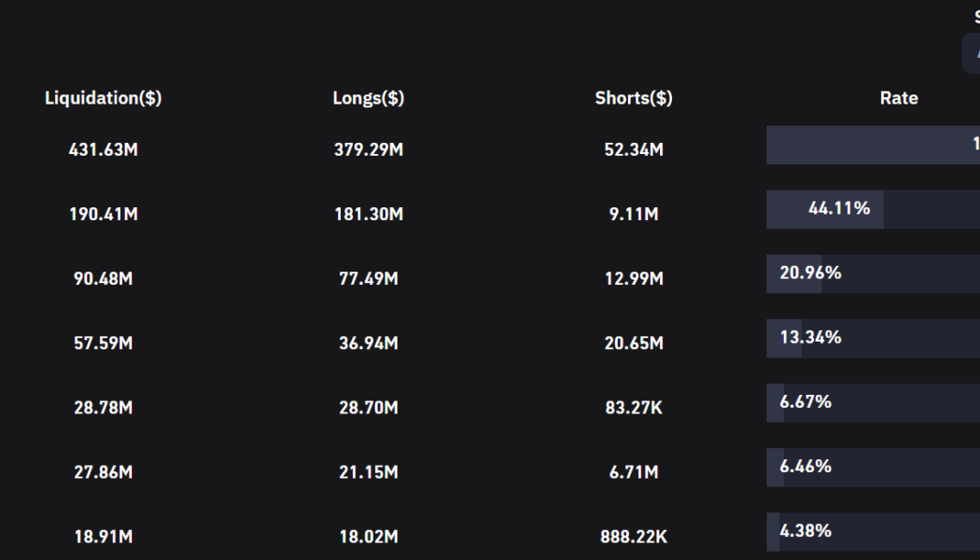Viewport: 980px width, 560px height.
Task: Click the 888.22K shorts value
Action: (x=634, y=537)
